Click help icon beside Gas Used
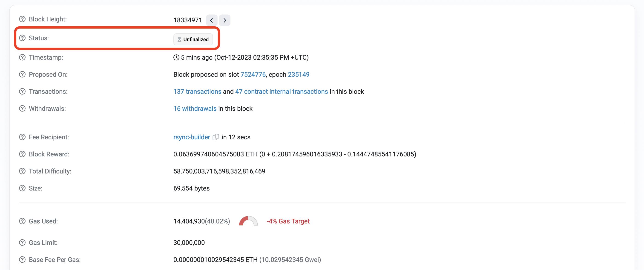This screenshot has height=270, width=644. (x=22, y=221)
